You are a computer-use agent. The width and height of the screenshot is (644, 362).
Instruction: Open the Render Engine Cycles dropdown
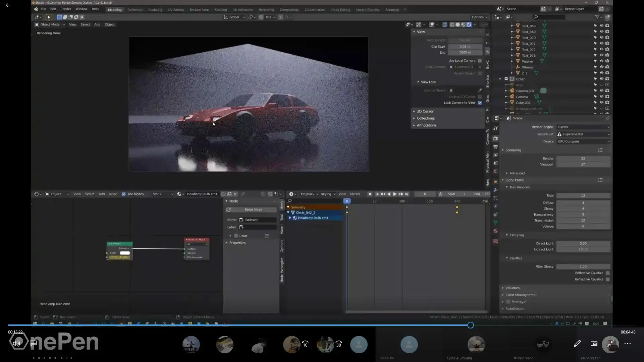click(583, 127)
